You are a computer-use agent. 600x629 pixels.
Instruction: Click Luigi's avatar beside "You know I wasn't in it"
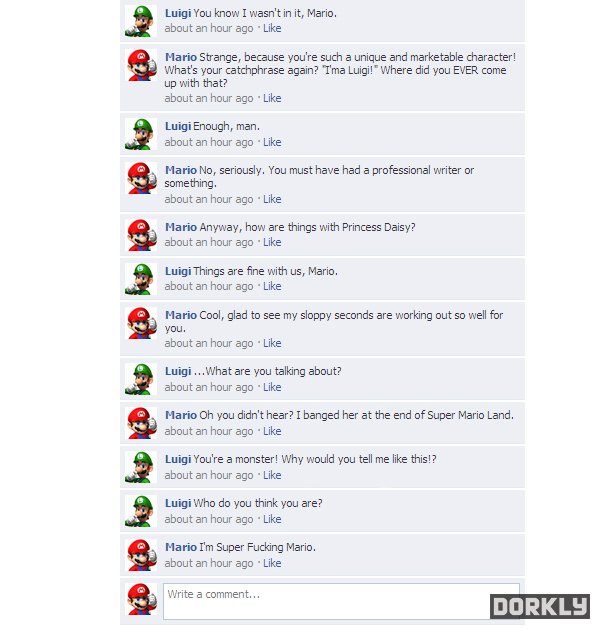coord(140,21)
